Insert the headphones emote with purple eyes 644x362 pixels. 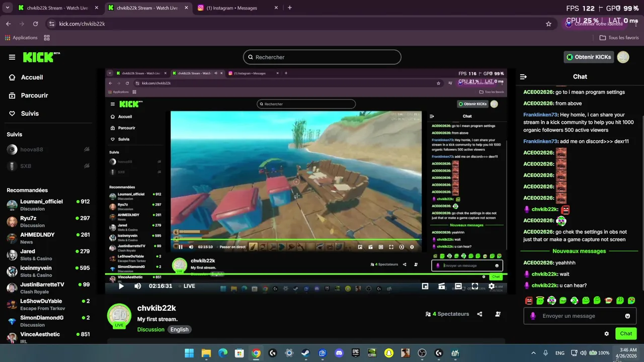(551, 301)
